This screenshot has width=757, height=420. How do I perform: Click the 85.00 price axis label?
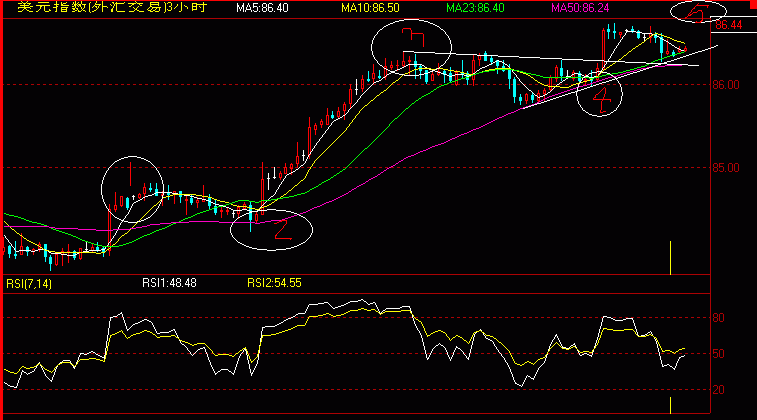tap(726, 168)
